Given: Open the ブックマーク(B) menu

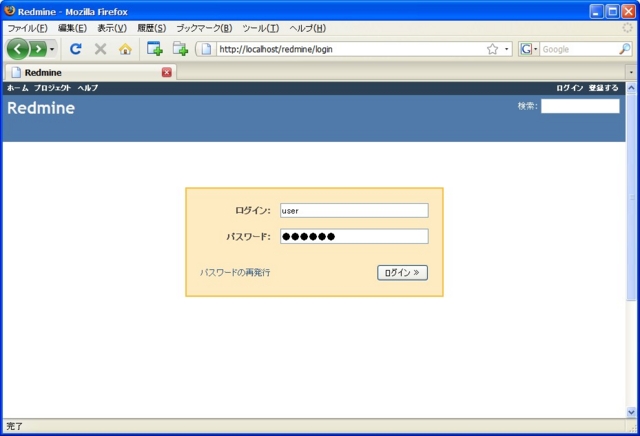Looking at the screenshot, I should (x=204, y=28).
